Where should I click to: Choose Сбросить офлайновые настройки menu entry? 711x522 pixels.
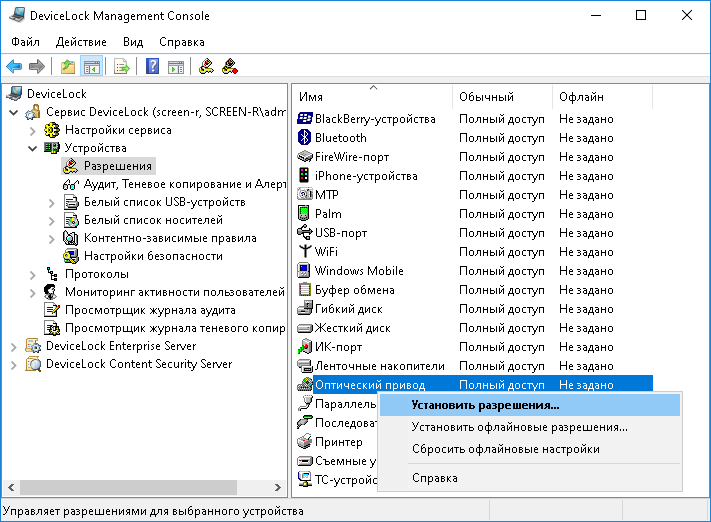point(505,449)
